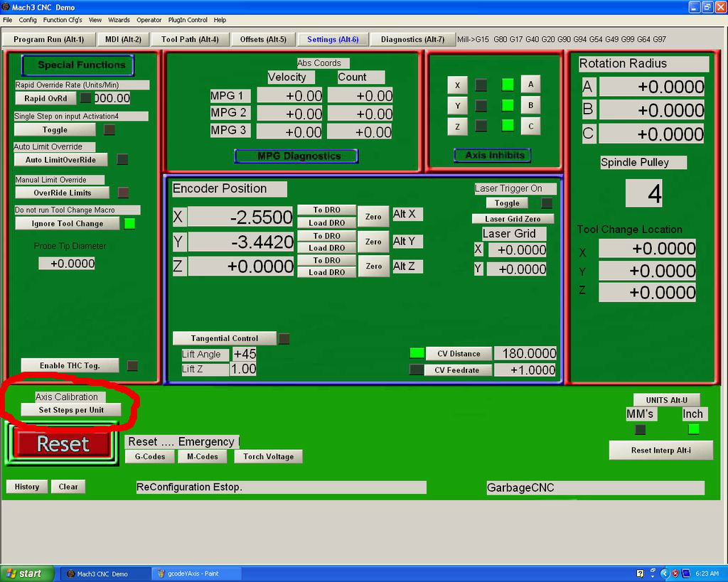Switch to the Diagnostics (Alt-7) tab
Image resolution: width=728 pixels, height=582 pixels.
pos(413,39)
